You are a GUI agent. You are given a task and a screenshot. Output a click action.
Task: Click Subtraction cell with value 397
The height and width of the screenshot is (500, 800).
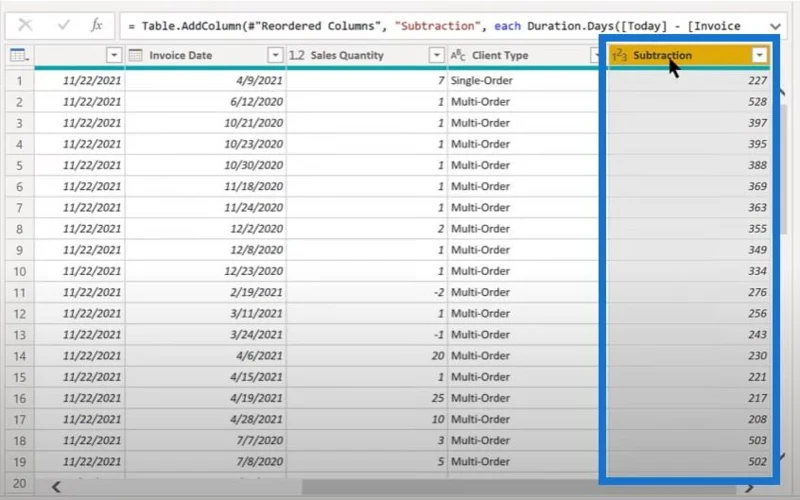tap(689, 123)
